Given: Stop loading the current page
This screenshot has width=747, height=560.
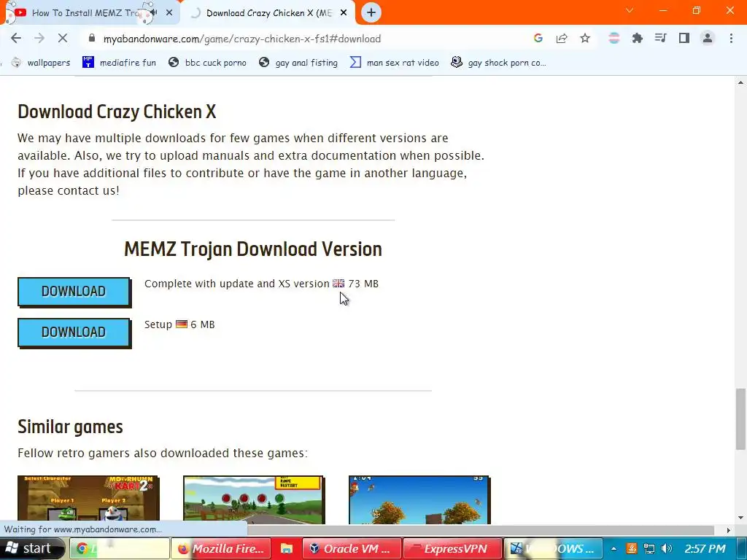Looking at the screenshot, I should pyautogui.click(x=63, y=39).
